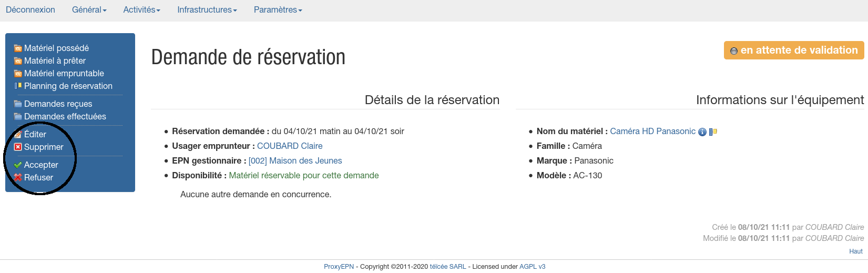Click the green checkmark Accepter icon
Viewport: 868px width, 273px height.
(x=18, y=165)
